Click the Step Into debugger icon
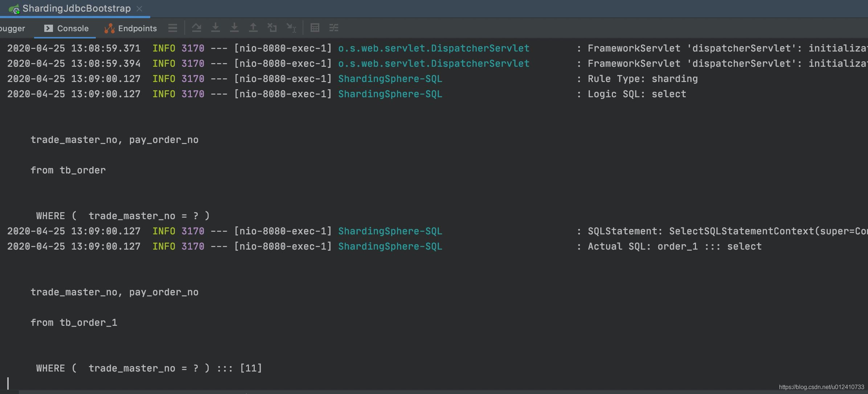This screenshot has width=868, height=394. click(x=234, y=28)
